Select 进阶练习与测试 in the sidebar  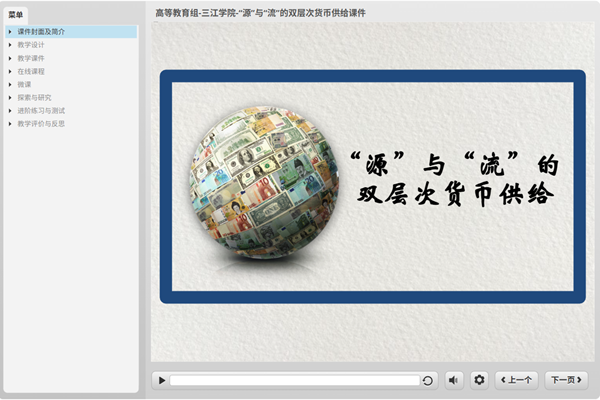[x=39, y=110]
